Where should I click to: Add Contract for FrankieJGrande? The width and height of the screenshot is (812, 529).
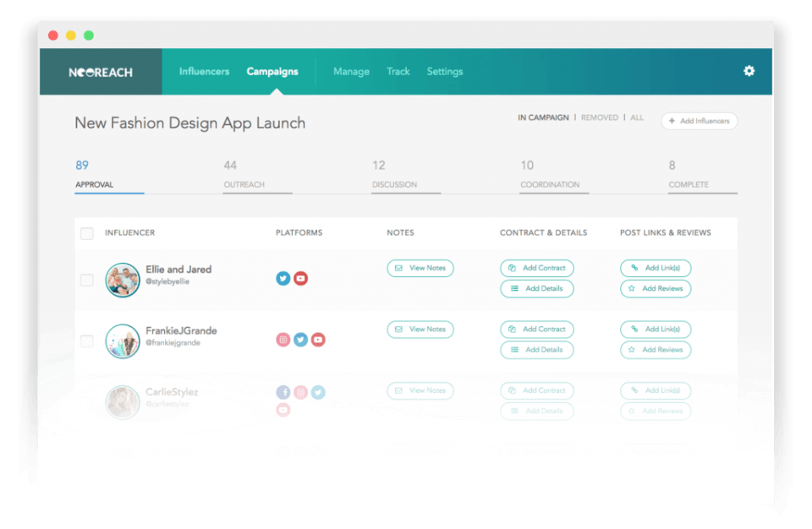tap(536, 330)
